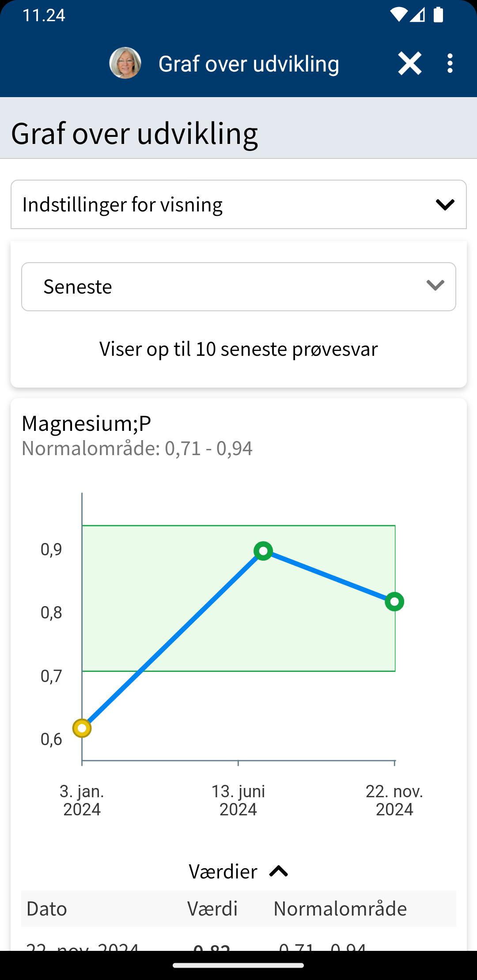Tap the user profile avatar
Viewport: 477px width, 980px height.
pyautogui.click(x=125, y=63)
